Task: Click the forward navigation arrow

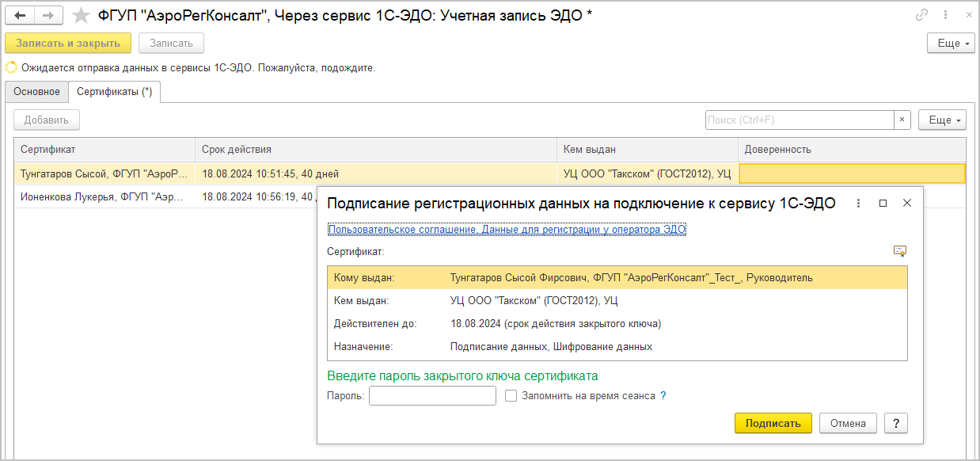Action: click(48, 16)
